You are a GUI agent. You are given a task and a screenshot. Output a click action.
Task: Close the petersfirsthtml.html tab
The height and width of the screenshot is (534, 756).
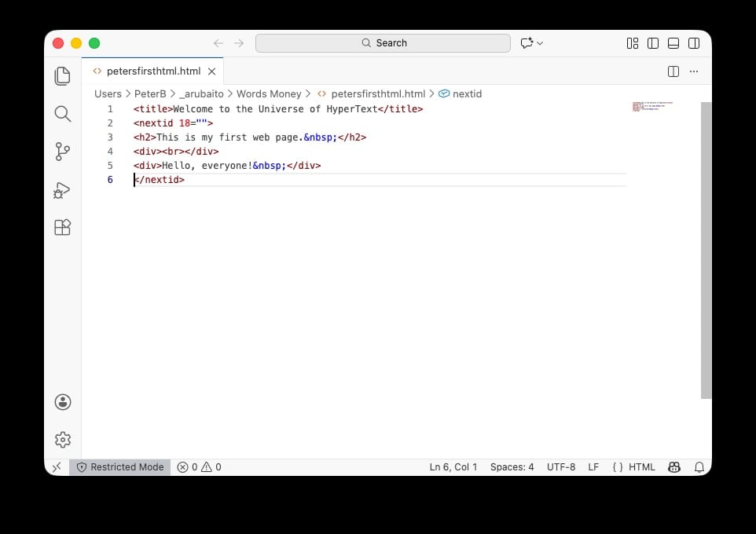(211, 71)
